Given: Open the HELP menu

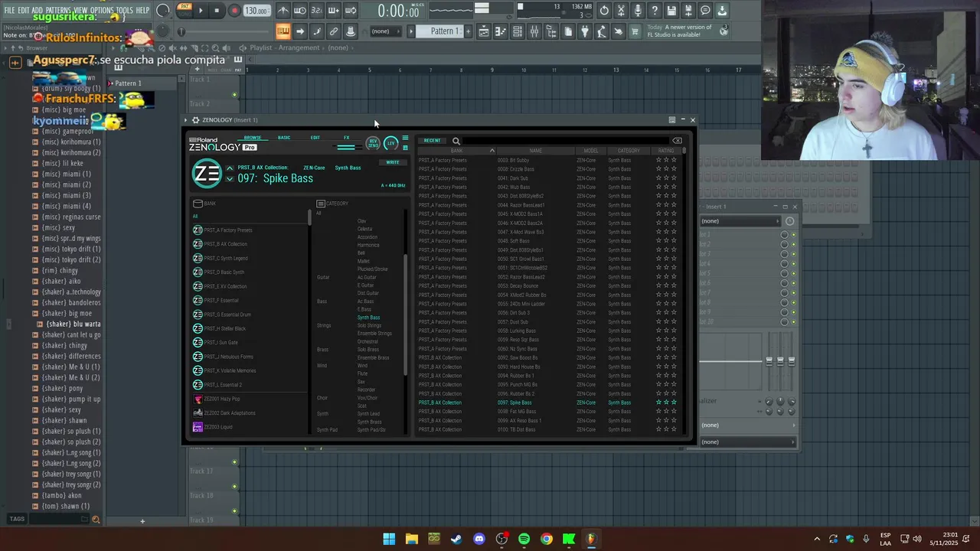Looking at the screenshot, I should pyautogui.click(x=142, y=10).
